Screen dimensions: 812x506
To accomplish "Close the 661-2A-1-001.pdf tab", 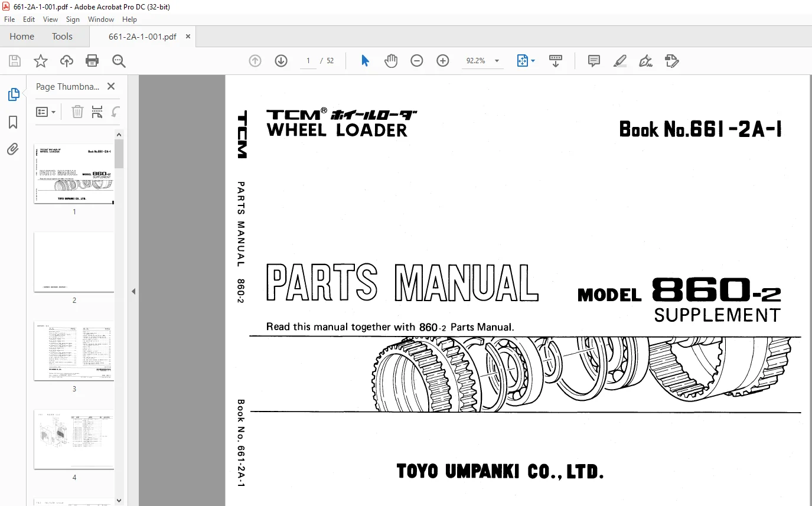I will 188,37.
